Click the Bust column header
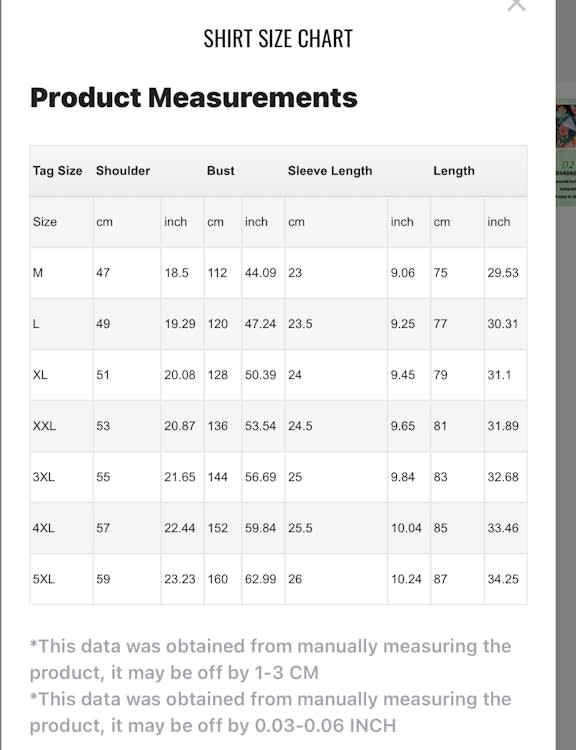576x750 pixels. coord(221,171)
